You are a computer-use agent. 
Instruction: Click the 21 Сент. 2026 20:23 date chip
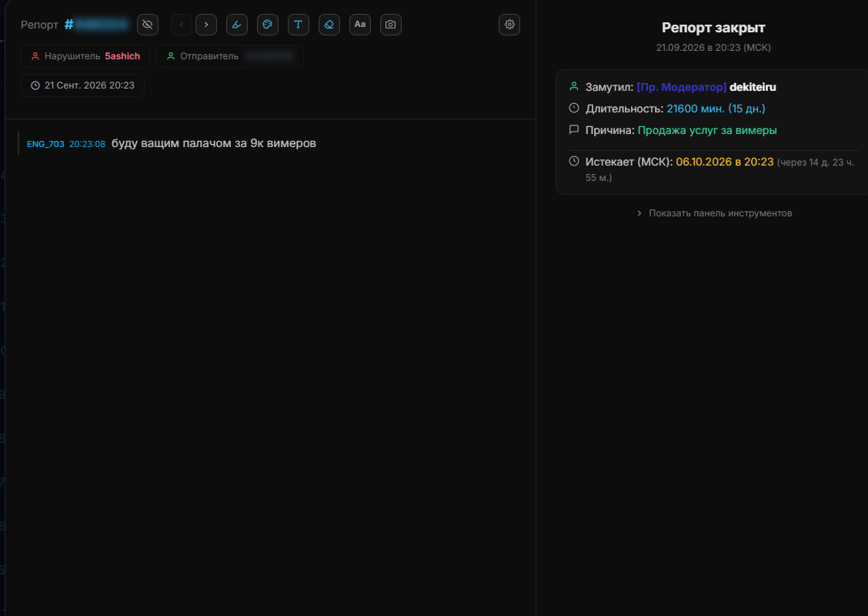(x=82, y=85)
